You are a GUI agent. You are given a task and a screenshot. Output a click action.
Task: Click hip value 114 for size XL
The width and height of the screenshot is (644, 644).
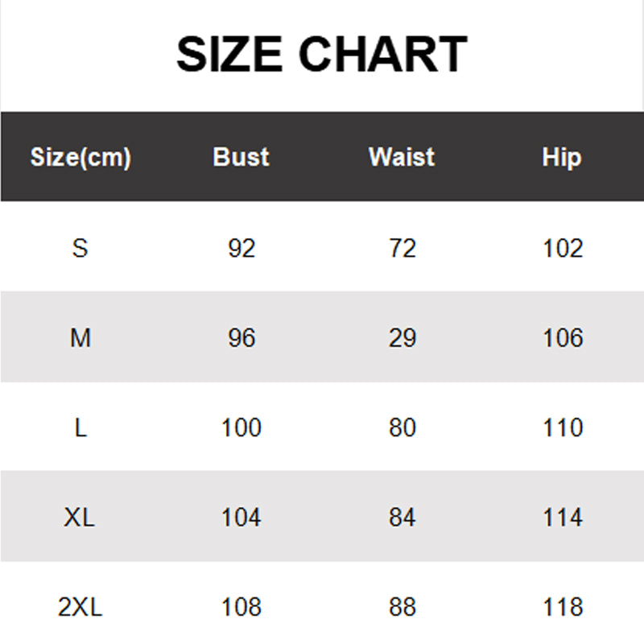(562, 517)
